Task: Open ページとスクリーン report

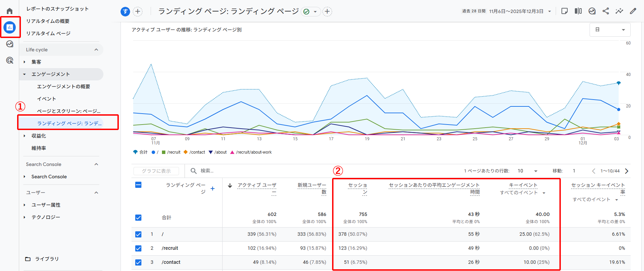Action: [x=69, y=111]
